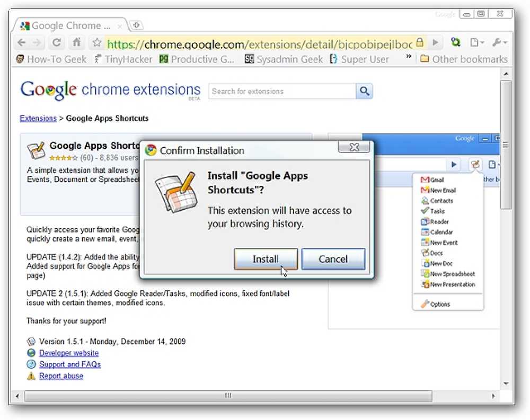Screen dimensions: 530x420
Task: Click the play arrow in the preview screenshot
Action: coord(454,165)
